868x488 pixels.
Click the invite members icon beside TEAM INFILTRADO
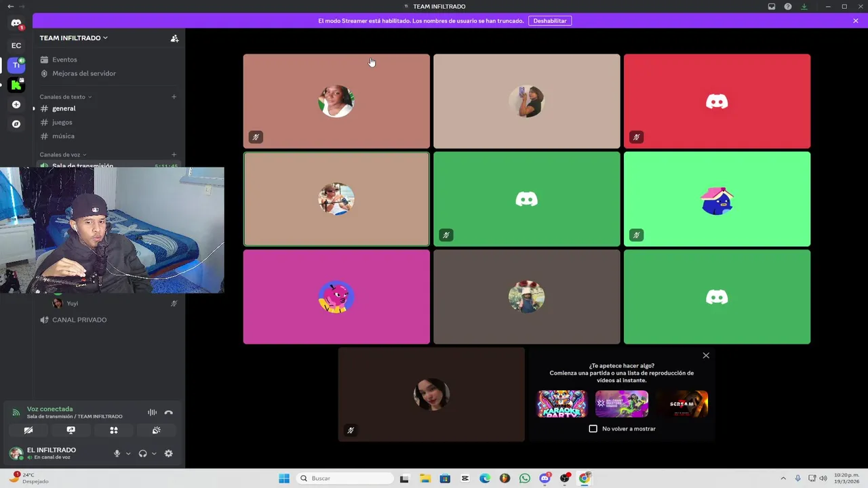coord(174,39)
